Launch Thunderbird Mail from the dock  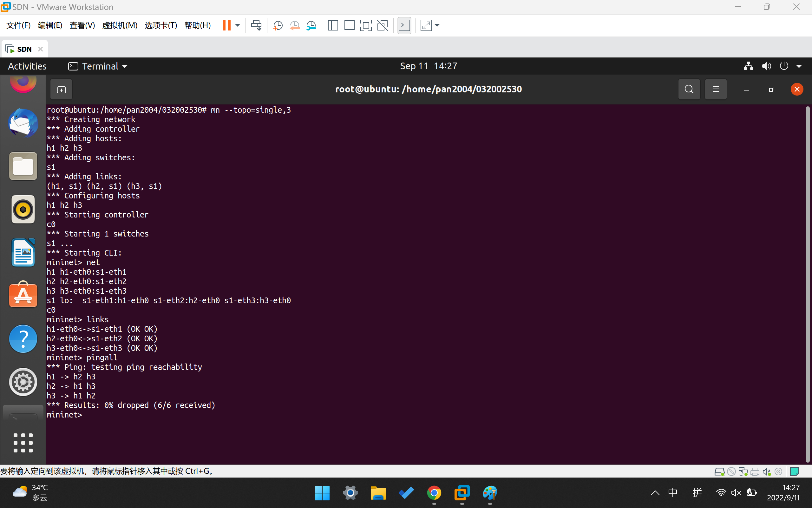(23, 123)
